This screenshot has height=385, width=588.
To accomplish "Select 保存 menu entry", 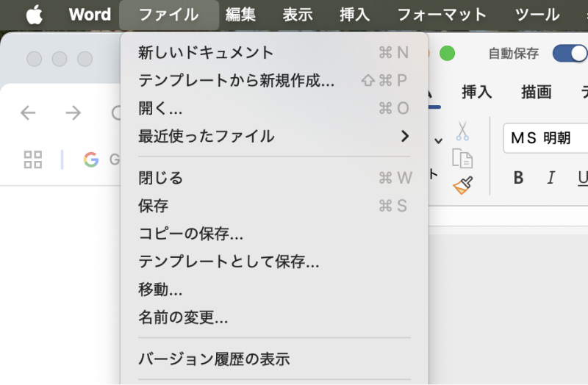I will pos(274,206).
